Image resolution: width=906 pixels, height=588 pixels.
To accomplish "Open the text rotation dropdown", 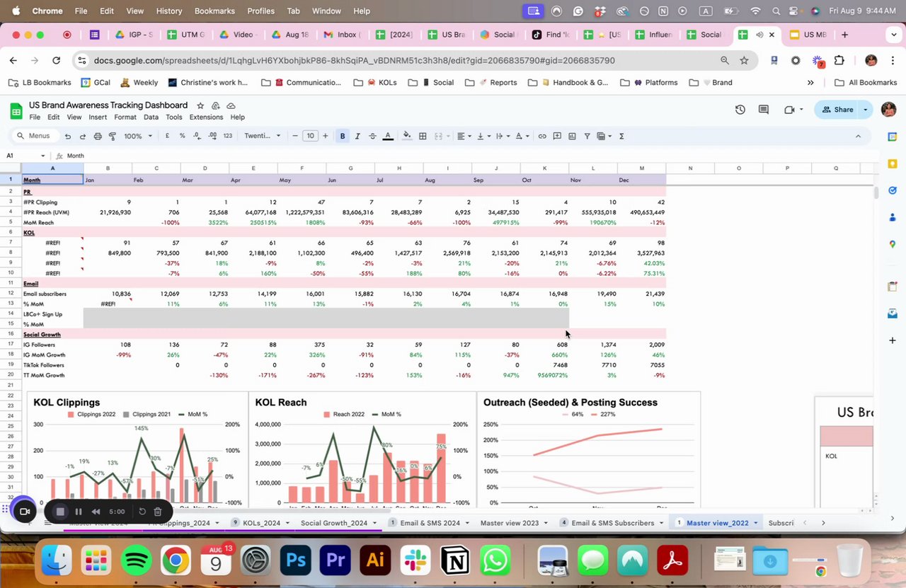I will tap(522, 136).
